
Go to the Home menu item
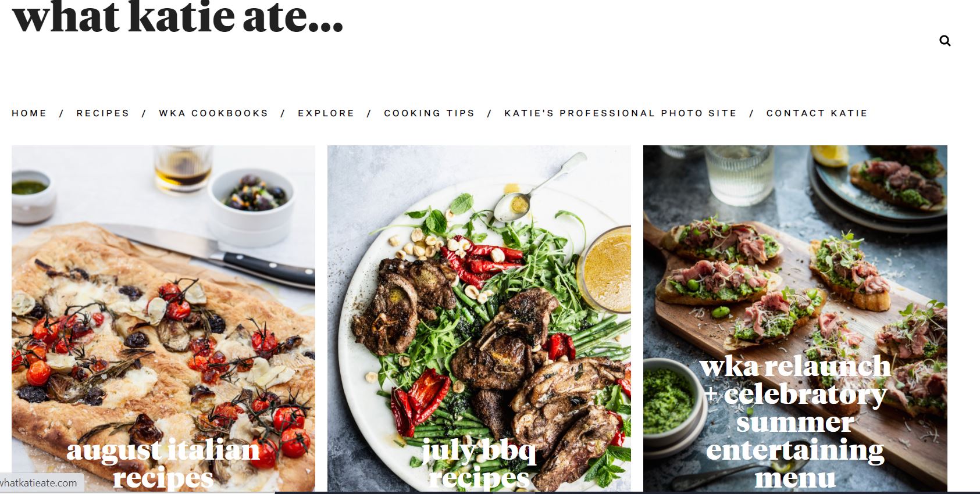(x=29, y=113)
